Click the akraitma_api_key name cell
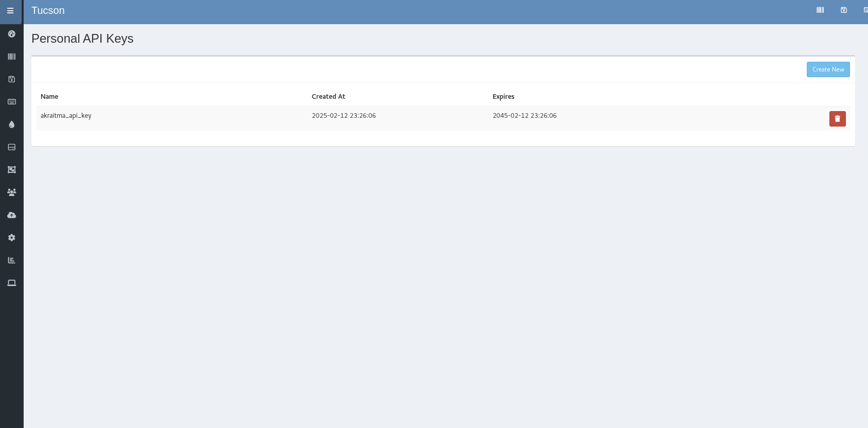 coord(66,116)
